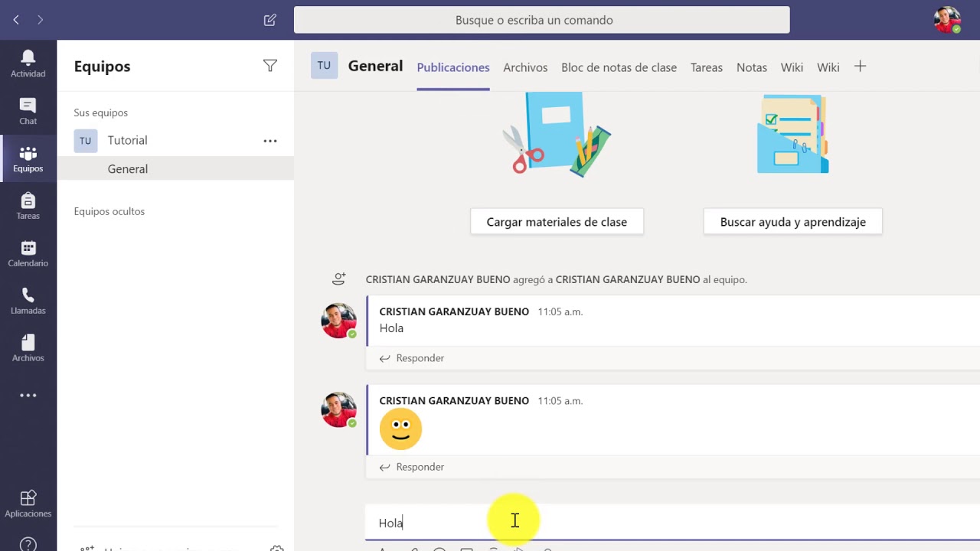Click the filter funnel icon in Equipos

(269, 66)
